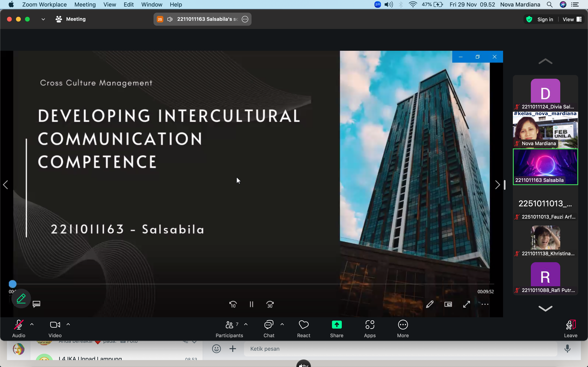The width and height of the screenshot is (588, 367).
Task: Click the Sign in button
Action: pyautogui.click(x=545, y=19)
